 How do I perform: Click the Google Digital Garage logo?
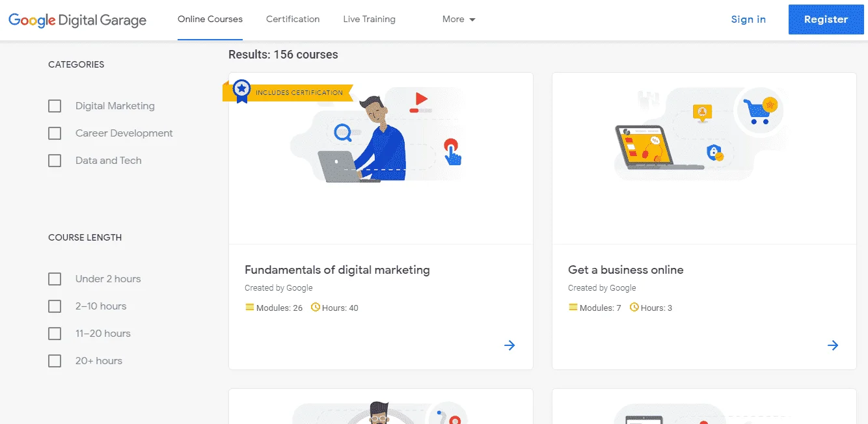tap(77, 20)
